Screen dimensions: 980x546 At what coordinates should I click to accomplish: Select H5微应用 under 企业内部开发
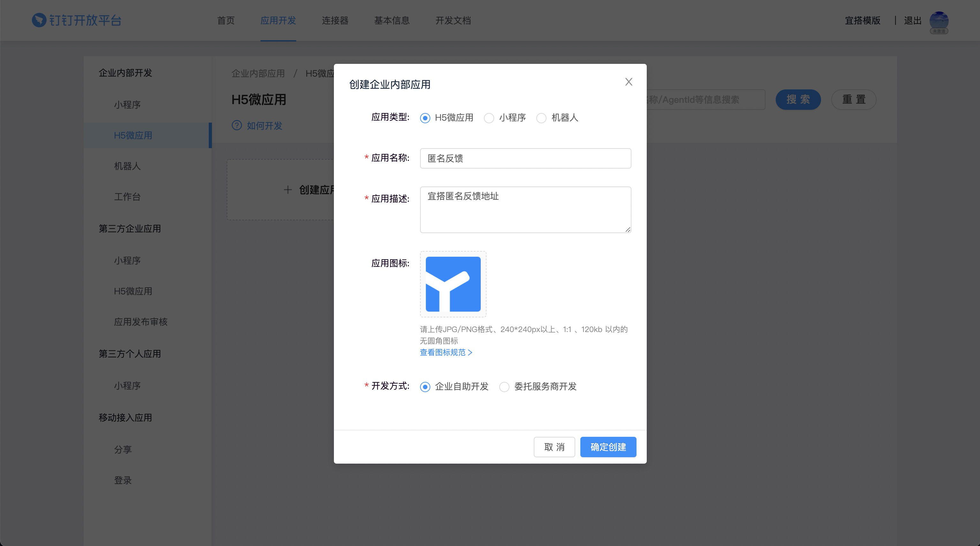click(x=133, y=135)
